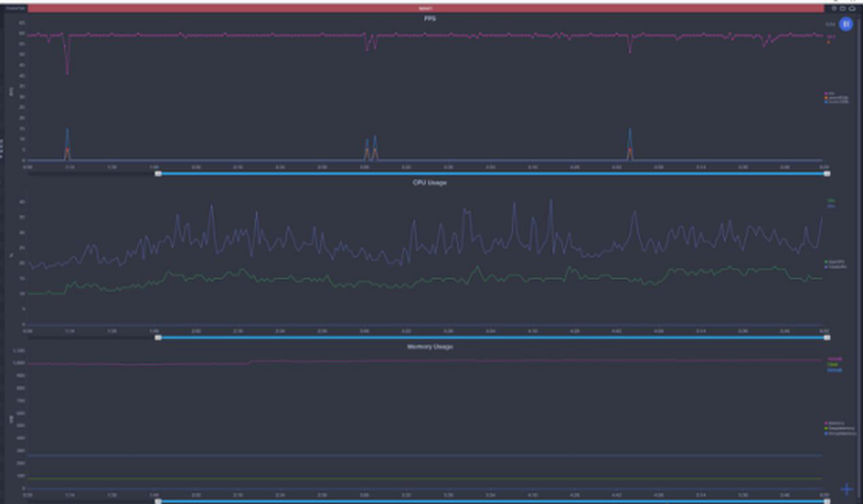Click the Memory Usage range slider left handle
Viewport: 863px width, 504px height.
(x=157, y=500)
